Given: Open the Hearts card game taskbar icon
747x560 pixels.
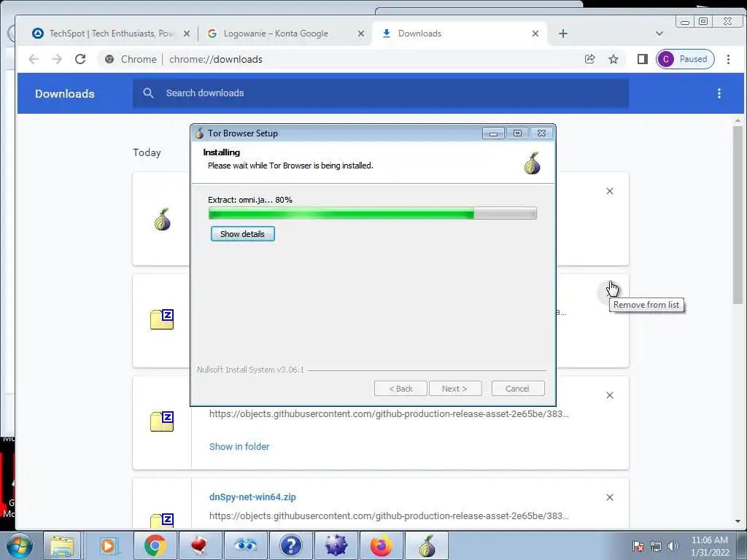Looking at the screenshot, I should coord(200,545).
